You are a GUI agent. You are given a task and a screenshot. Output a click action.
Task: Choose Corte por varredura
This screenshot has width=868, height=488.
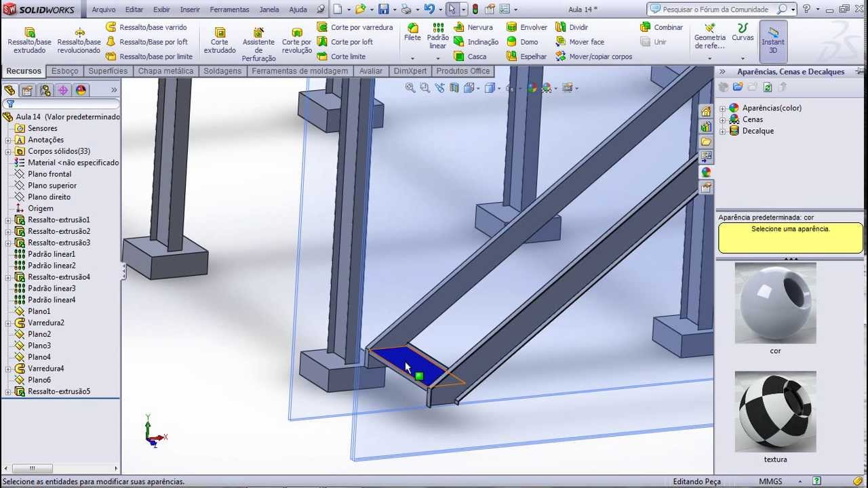click(x=355, y=27)
